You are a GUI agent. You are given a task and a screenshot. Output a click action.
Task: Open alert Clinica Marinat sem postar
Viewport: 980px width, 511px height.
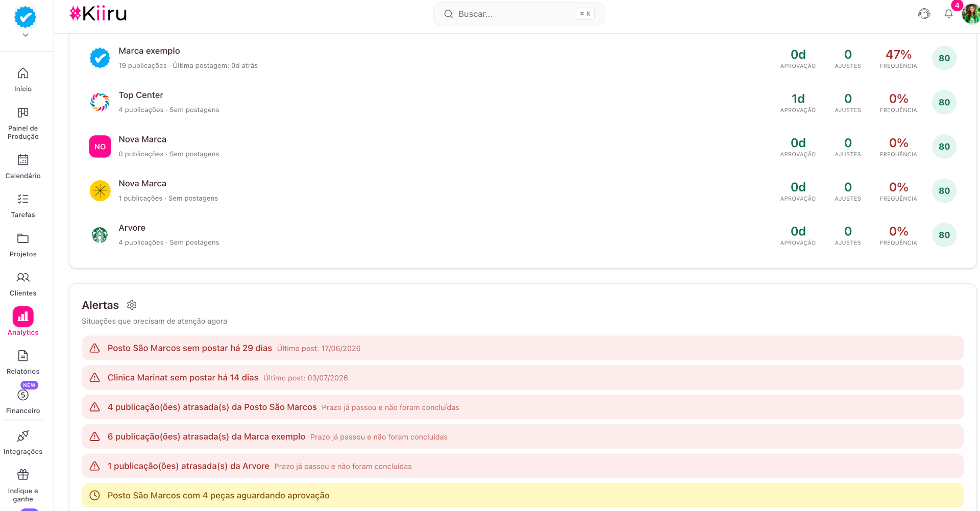[523, 378]
